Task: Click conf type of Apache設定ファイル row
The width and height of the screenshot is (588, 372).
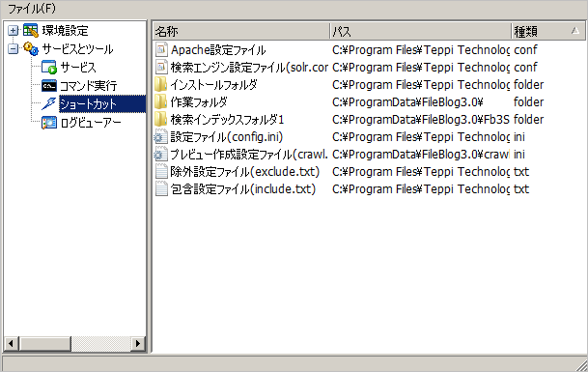Action: 525,49
